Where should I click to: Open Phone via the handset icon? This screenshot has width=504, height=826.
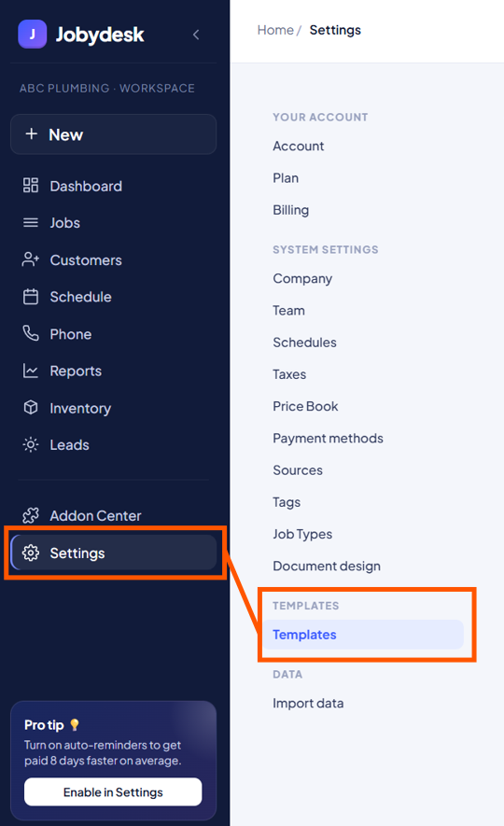(31, 333)
